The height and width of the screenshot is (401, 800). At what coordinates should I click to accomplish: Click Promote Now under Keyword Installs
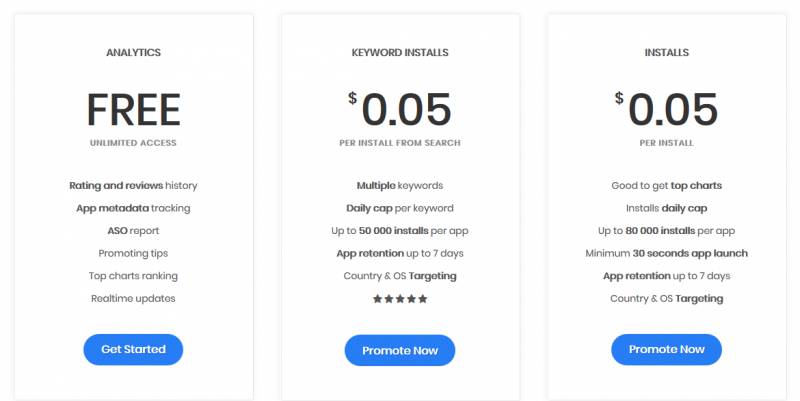pos(400,350)
